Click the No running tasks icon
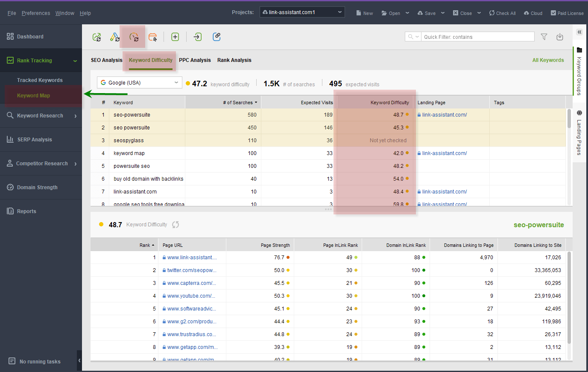Screen dimensions: 588x372 (12, 361)
